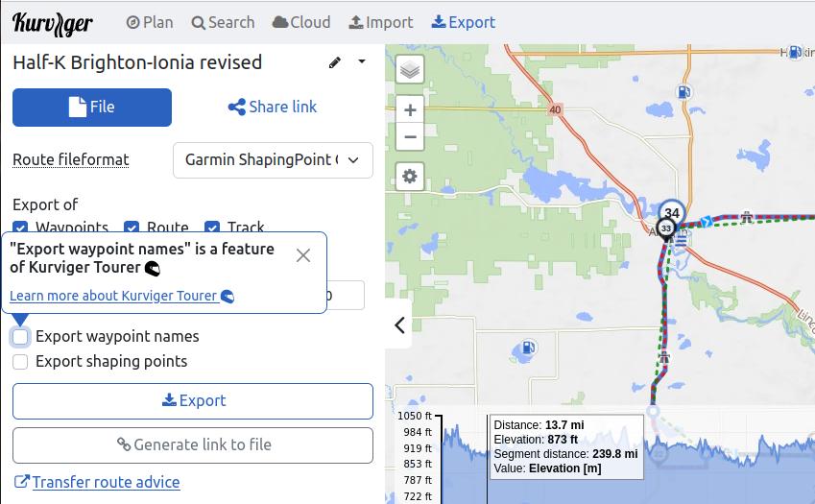Open the Import menu
Screen dimensions: 815x504
click(380, 22)
